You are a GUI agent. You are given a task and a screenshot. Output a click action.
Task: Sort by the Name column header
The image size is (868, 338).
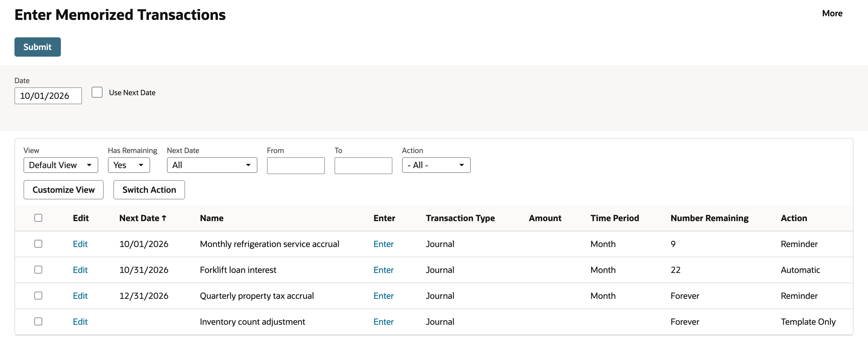point(212,218)
